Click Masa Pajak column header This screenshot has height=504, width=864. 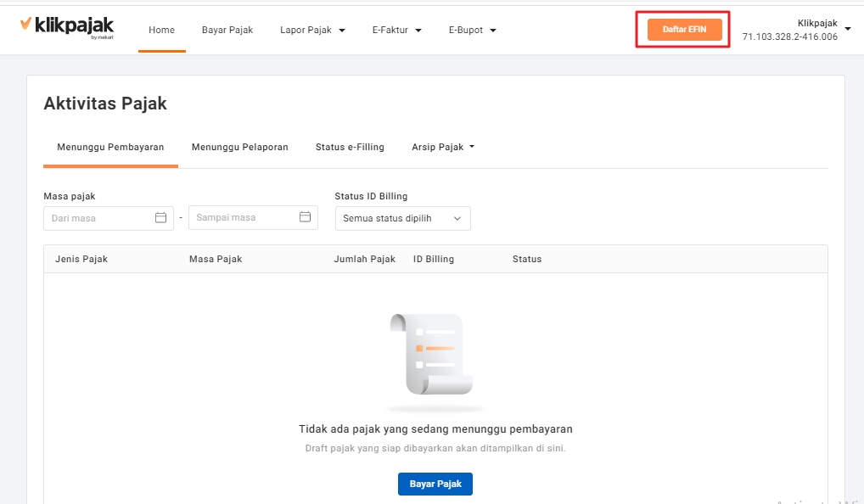216,259
